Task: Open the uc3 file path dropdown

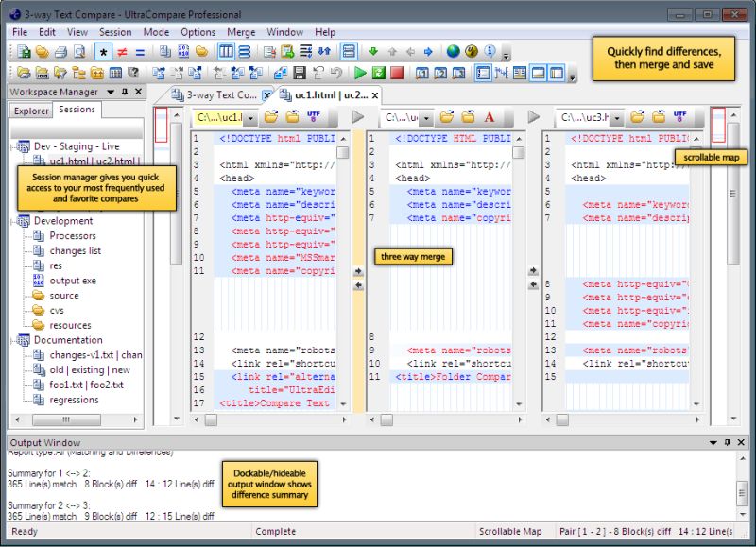Action: coord(617,117)
